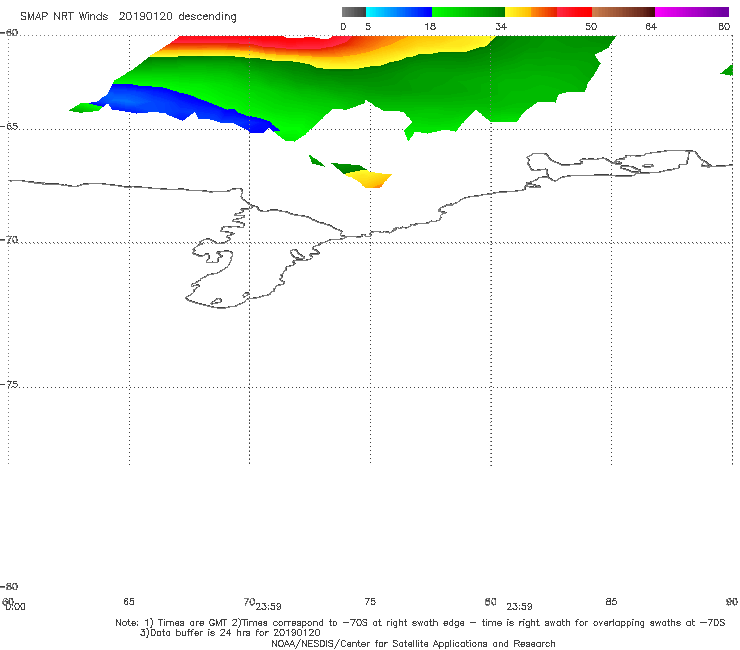Click the longitude axis label "85"
The height and width of the screenshot is (650, 740).
click(x=611, y=601)
